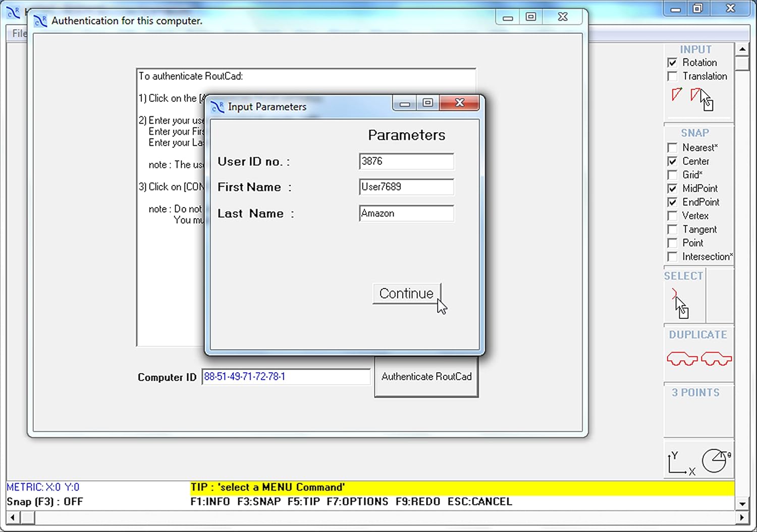Image resolution: width=757 pixels, height=532 pixels.
Task: Click the right DUPLICATE red car icon
Action: tap(717, 359)
